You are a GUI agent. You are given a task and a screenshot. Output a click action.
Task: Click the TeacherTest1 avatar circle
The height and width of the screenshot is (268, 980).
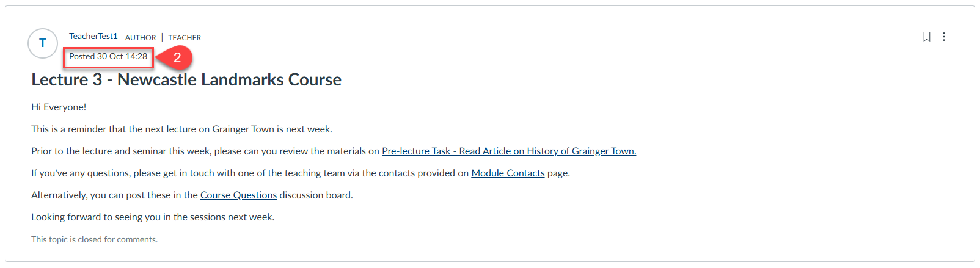(x=43, y=43)
